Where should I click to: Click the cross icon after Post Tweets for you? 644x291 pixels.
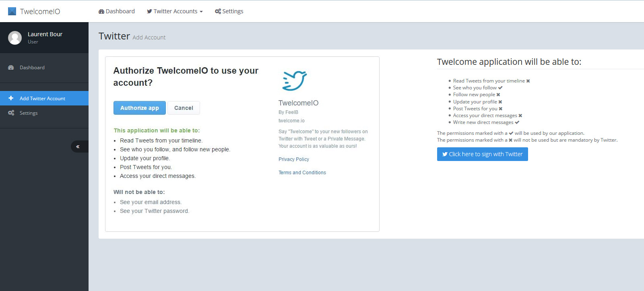click(501, 109)
